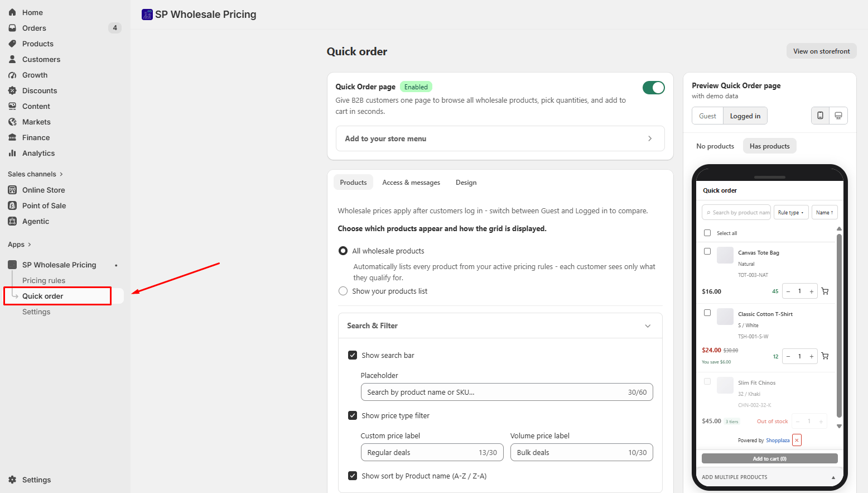Open Shopplaza link in preview
868x493 pixels.
click(778, 441)
